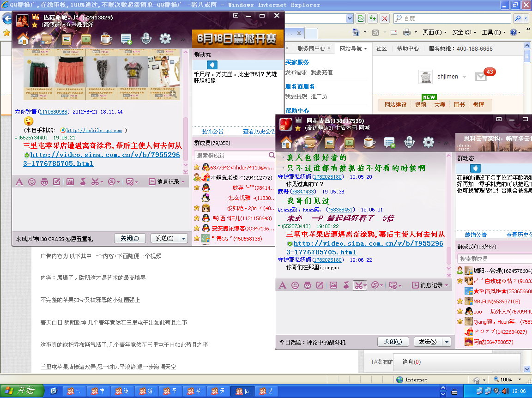Image resolution: width=532 pixels, height=398 pixels.
Task: Click 发送(S) in 同在青岛 window
Action: (428, 342)
